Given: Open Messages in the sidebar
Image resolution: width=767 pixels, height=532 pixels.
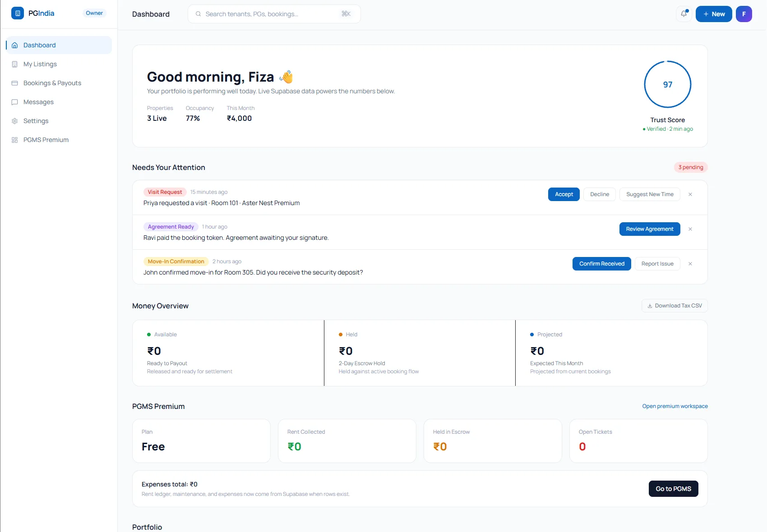Looking at the screenshot, I should pos(59,102).
